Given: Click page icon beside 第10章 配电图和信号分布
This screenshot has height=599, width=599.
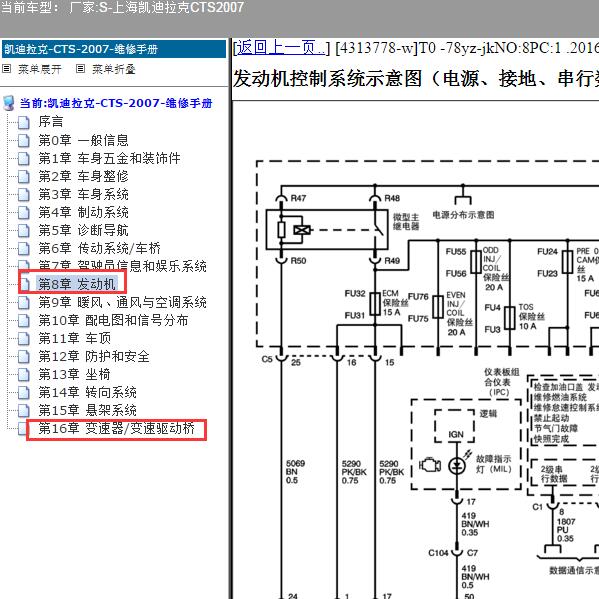Looking at the screenshot, I should [24, 321].
